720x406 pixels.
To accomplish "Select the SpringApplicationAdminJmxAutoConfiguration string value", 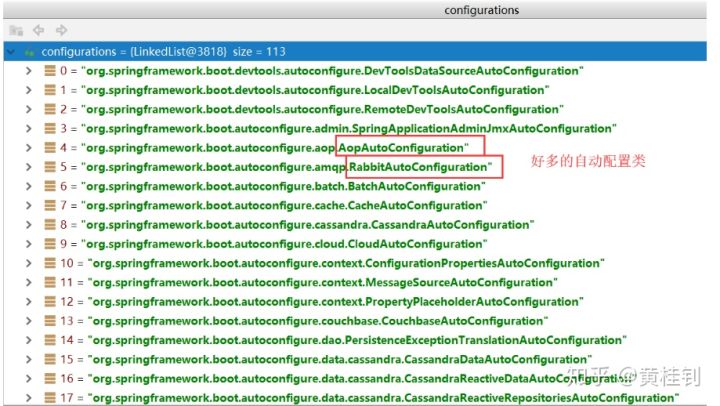I will (x=349, y=129).
